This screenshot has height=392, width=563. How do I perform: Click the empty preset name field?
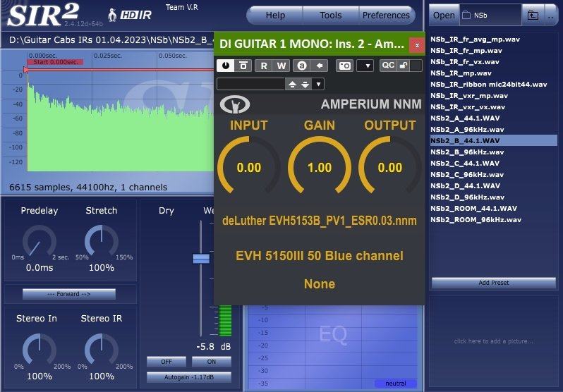(251, 85)
